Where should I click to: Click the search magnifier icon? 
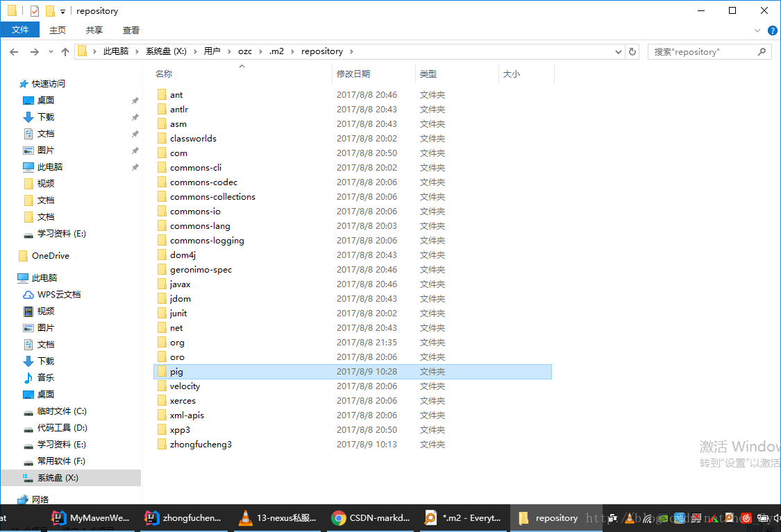tap(762, 52)
